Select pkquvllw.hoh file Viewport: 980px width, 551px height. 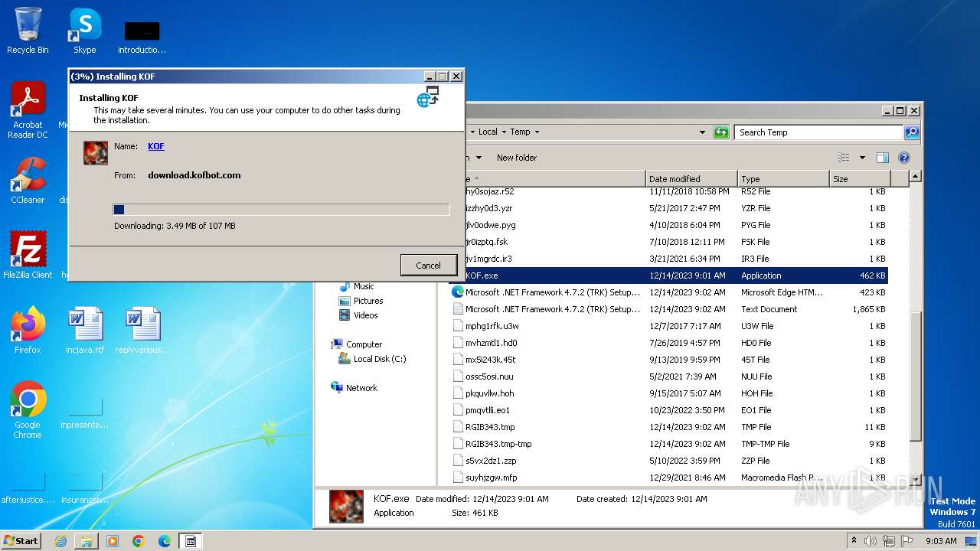[669, 393]
